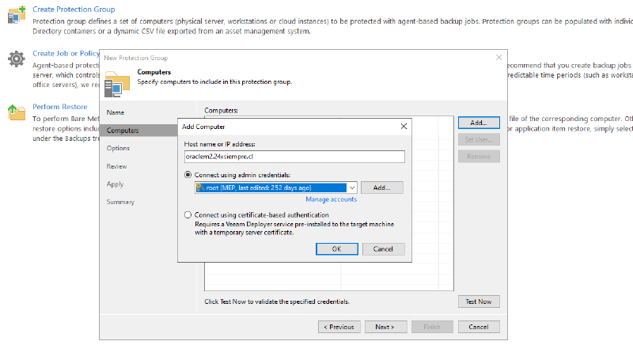Click the Create Job or Policy gear icon
The width and height of the screenshot is (633, 364).
click(17, 59)
